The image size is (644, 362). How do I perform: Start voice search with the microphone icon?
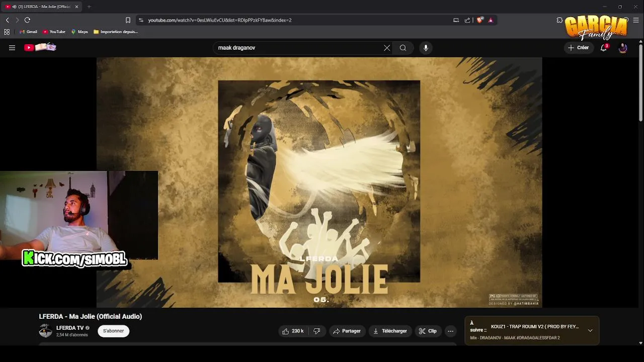point(426,48)
